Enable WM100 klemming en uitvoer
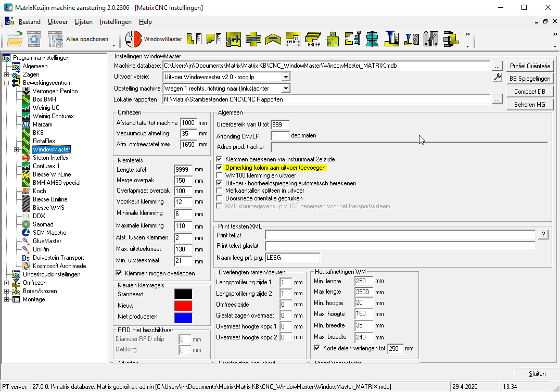The width and height of the screenshot is (560, 392). click(x=220, y=175)
